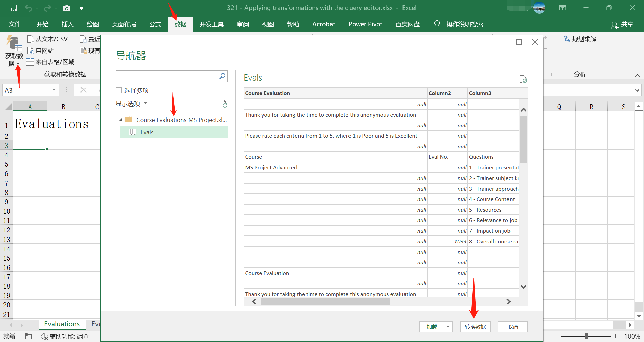This screenshot has width=644, height=342.
Task: Expand the 显示选项 dropdown
Action: pos(131,104)
